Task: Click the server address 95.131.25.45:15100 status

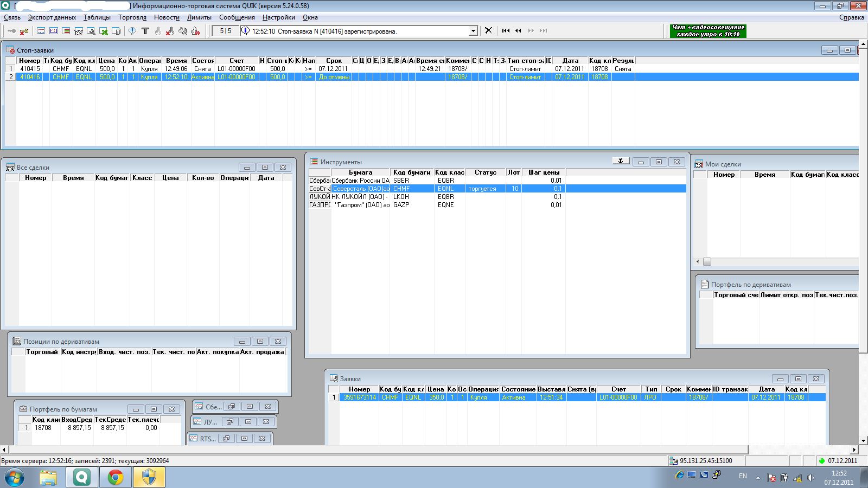Action: pos(705,461)
